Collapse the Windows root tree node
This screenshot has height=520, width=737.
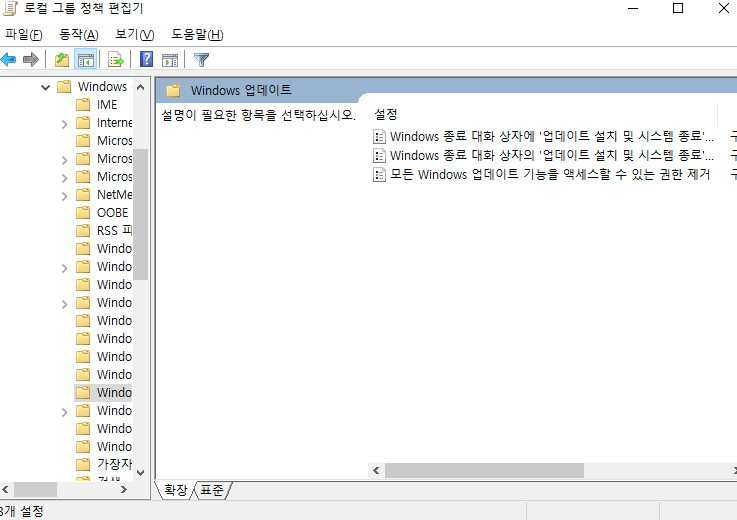pyautogui.click(x=45, y=87)
